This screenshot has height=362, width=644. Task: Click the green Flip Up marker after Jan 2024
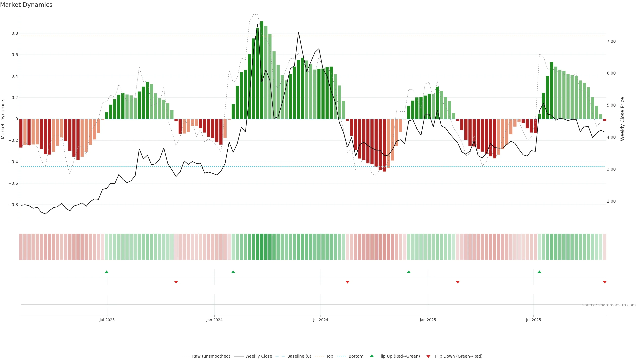click(x=233, y=272)
